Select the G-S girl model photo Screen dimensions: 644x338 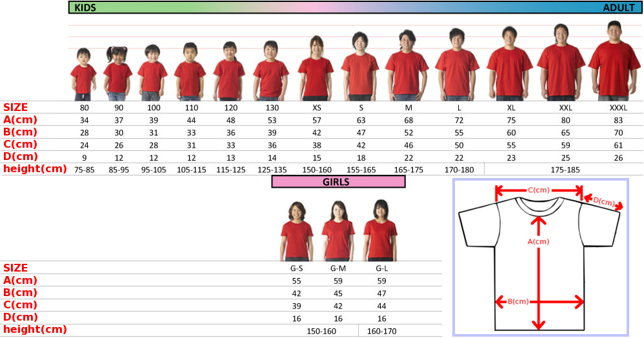[x=297, y=231]
